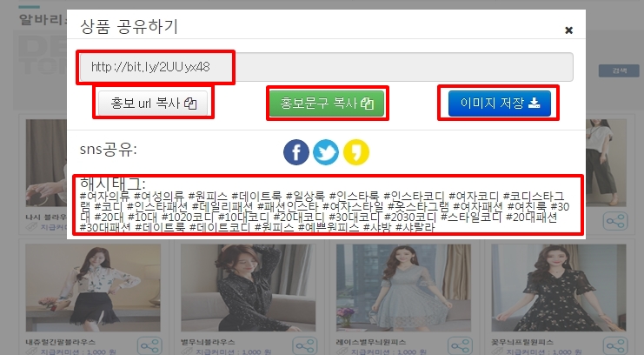Share the 레이스별무늬원피스 item via share icon
The image size is (644, 355).
pyautogui.click(x=460, y=346)
